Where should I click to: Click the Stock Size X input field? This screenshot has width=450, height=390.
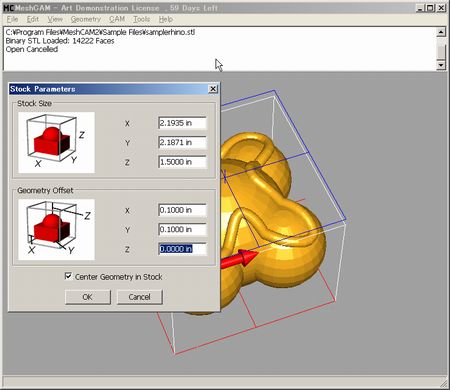182,123
